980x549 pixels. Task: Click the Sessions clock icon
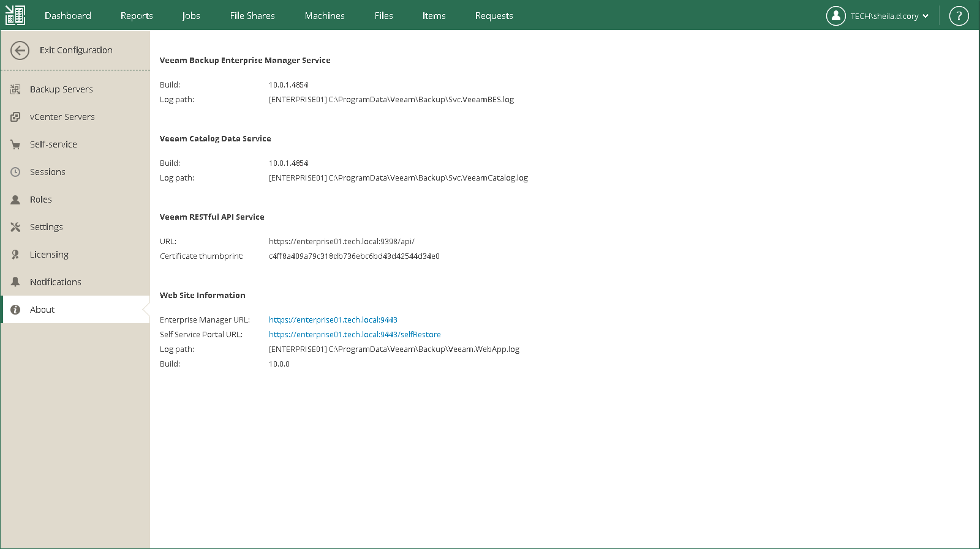(15, 172)
